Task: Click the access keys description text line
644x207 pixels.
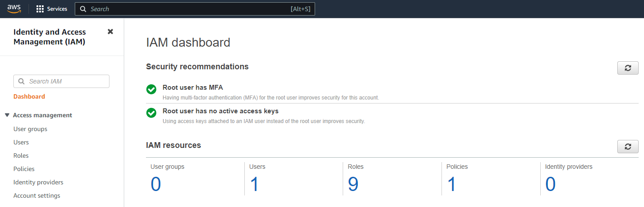Action: tap(263, 121)
